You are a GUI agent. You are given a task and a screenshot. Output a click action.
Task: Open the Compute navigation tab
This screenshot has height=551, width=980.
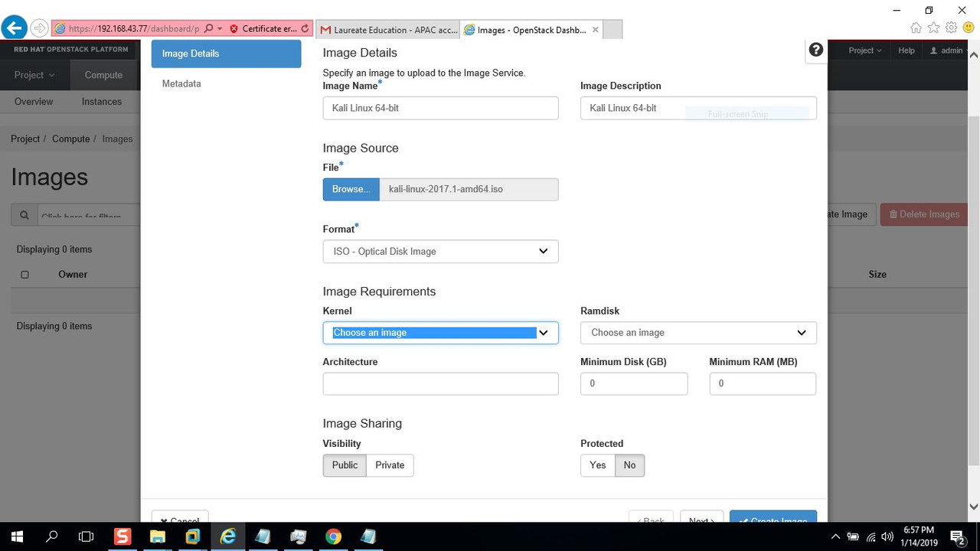pyautogui.click(x=103, y=75)
